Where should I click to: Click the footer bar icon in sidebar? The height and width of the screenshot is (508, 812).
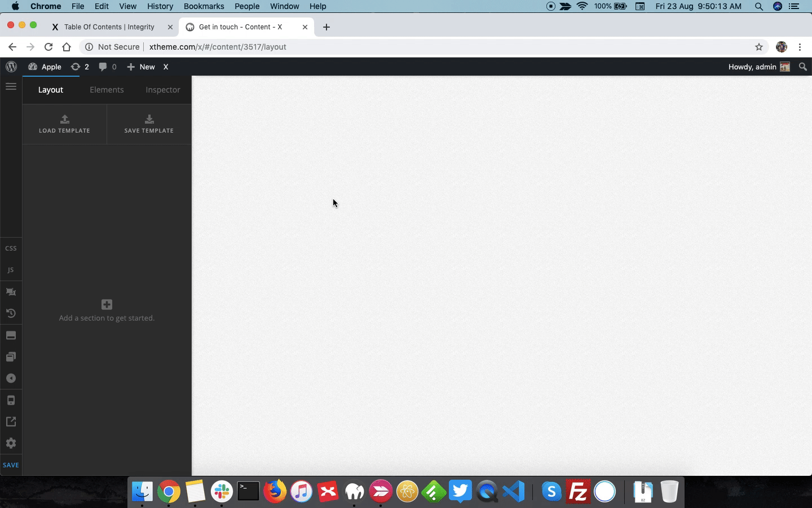click(11, 335)
